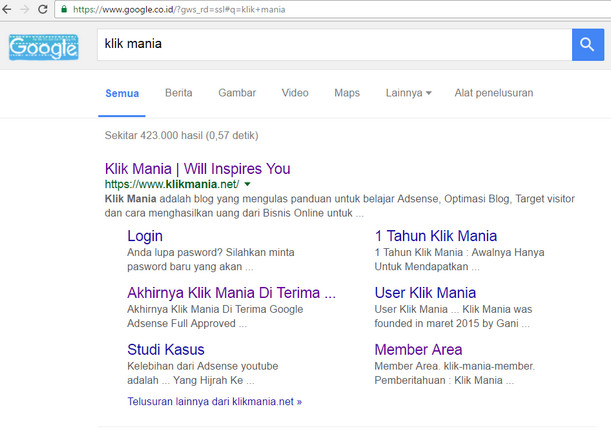Open Akhirnya Klik Mania Di Terima link
Viewport: 611px width, 437px height.
(x=231, y=293)
